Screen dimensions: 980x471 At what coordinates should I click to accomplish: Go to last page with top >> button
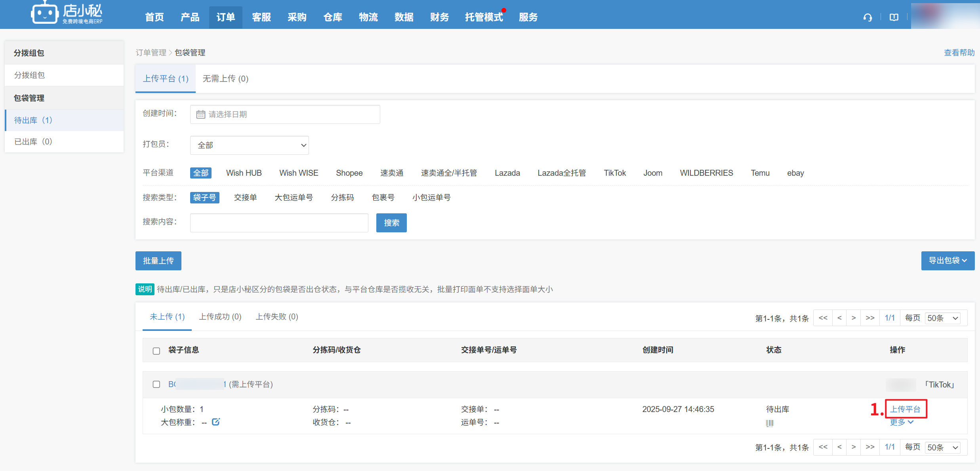(x=870, y=318)
